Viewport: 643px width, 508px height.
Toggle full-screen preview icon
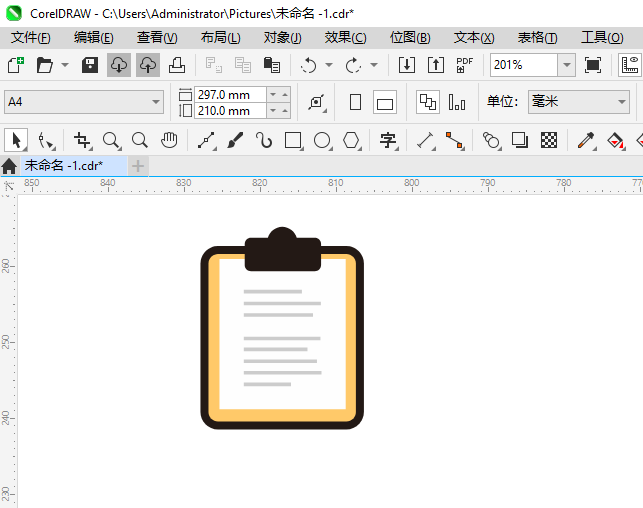pos(593,65)
